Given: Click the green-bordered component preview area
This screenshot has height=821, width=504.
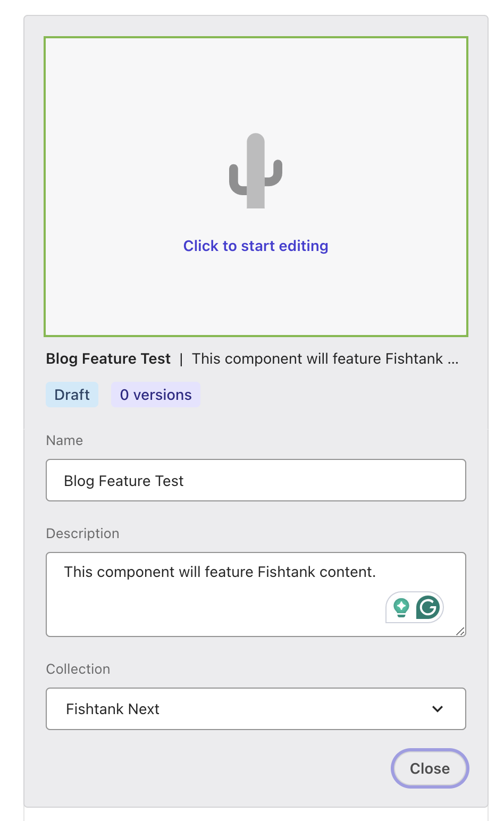Looking at the screenshot, I should click(x=256, y=186).
